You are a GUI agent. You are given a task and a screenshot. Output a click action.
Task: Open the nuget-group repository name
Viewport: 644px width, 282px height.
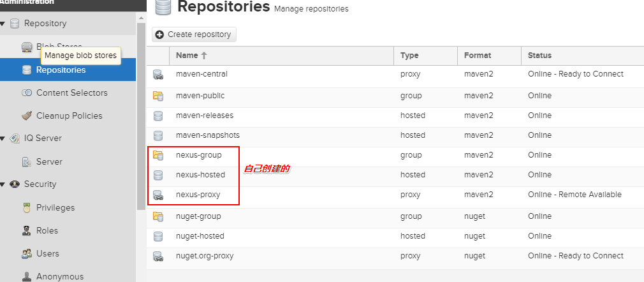(x=198, y=216)
